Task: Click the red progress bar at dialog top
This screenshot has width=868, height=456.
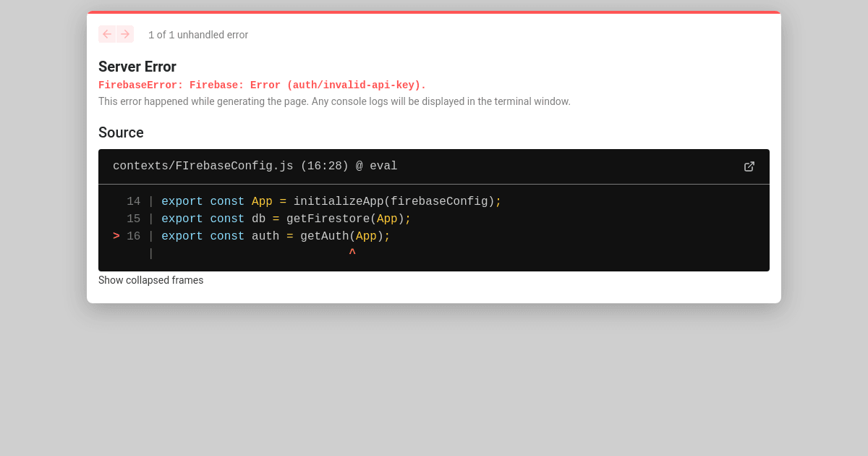Action: coord(434,12)
